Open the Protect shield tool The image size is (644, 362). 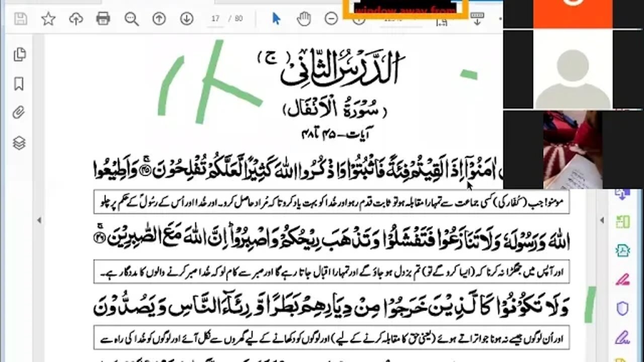click(x=622, y=308)
